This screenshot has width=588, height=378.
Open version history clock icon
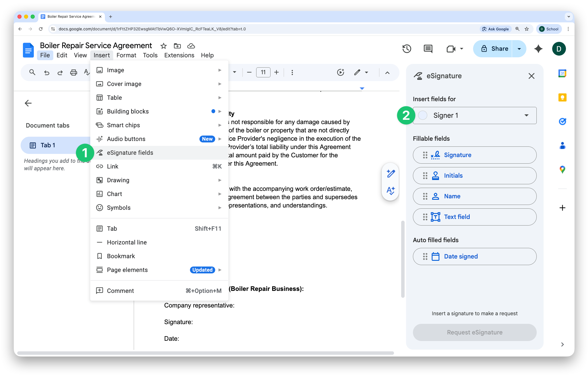click(407, 49)
